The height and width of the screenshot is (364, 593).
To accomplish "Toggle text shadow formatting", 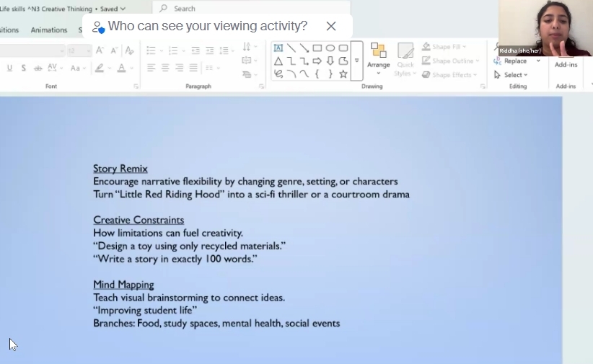I will coord(36,68).
